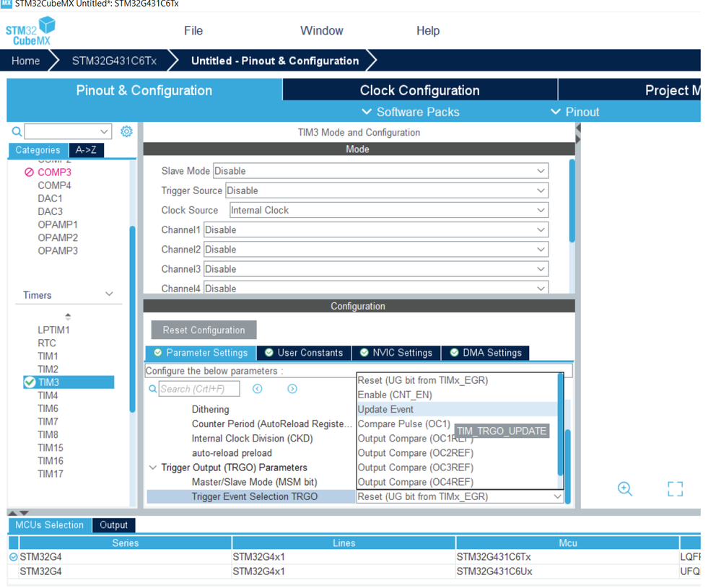
Task: Click the Reset Configuration button
Action: pyautogui.click(x=204, y=330)
